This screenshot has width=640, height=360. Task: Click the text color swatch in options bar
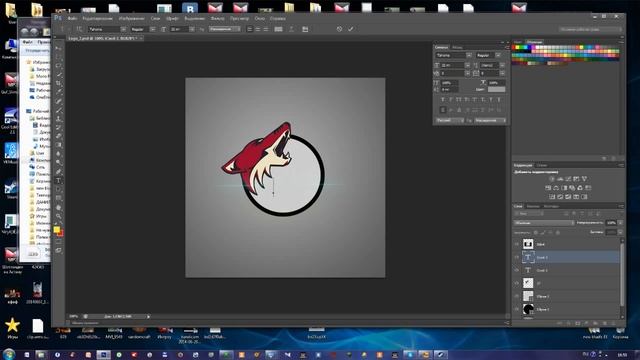pos(278,29)
